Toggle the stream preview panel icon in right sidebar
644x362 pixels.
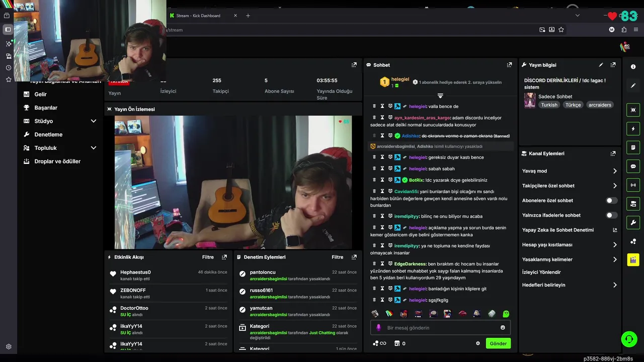pos(633,110)
